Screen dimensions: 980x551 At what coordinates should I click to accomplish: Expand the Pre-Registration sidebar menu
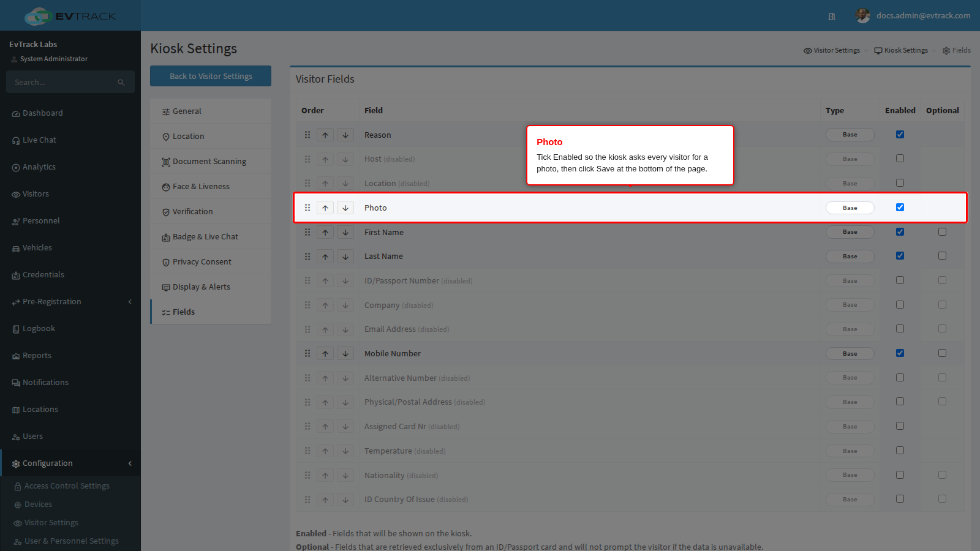pyautogui.click(x=70, y=302)
